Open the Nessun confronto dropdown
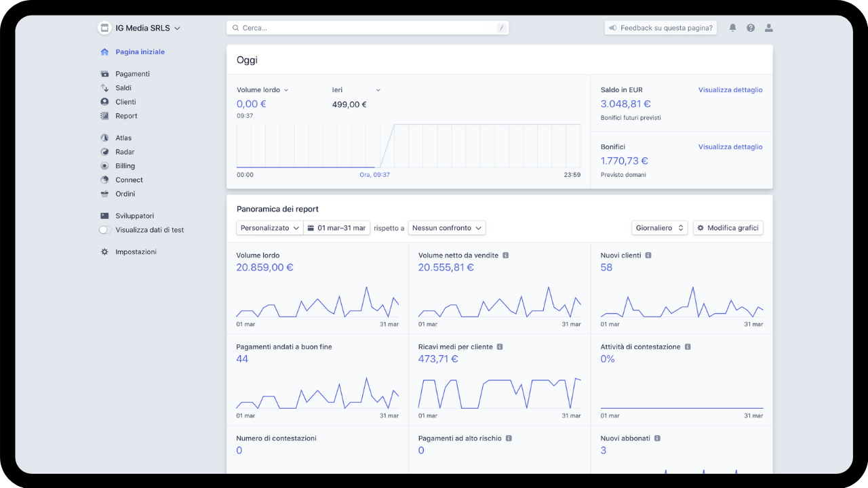 (x=447, y=228)
